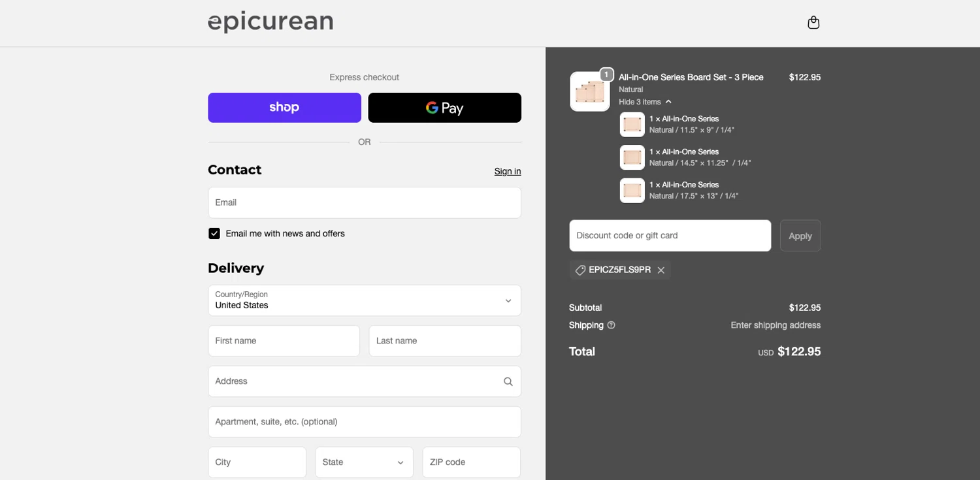Click the USD $122.95 total amount

tap(789, 352)
